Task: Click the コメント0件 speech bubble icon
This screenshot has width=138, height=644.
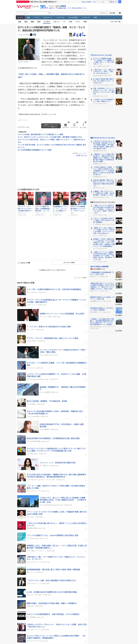Action: (19, 263)
